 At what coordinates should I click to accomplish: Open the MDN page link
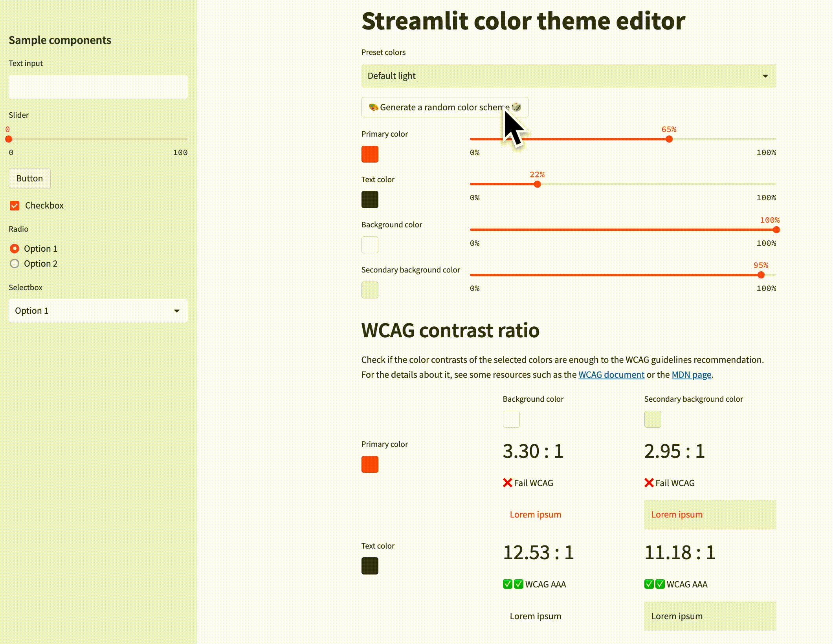pos(691,375)
